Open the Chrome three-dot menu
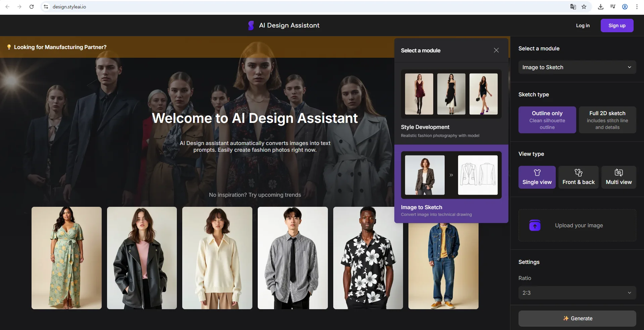Image resolution: width=644 pixels, height=330 pixels. point(637,7)
